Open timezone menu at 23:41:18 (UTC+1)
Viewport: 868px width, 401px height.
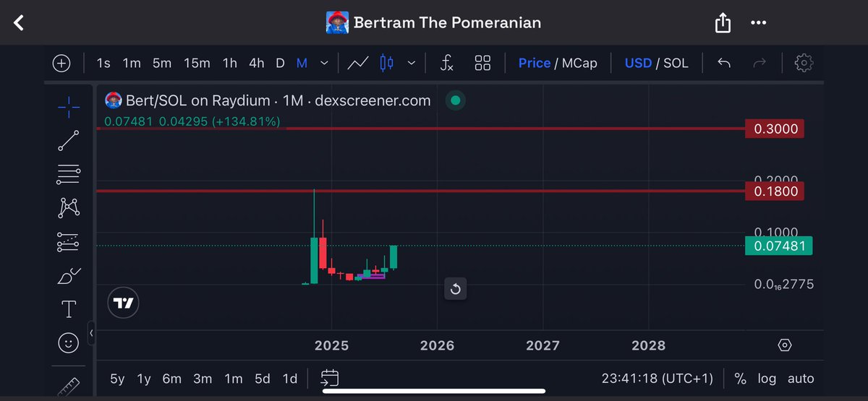pos(658,379)
